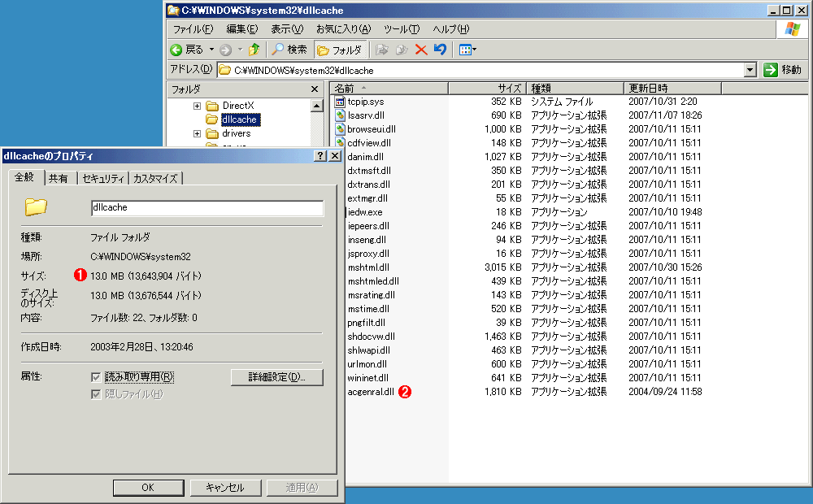This screenshot has width=813, height=504.
Task: Expand the DirectX folder tree node
Action: tap(197, 106)
